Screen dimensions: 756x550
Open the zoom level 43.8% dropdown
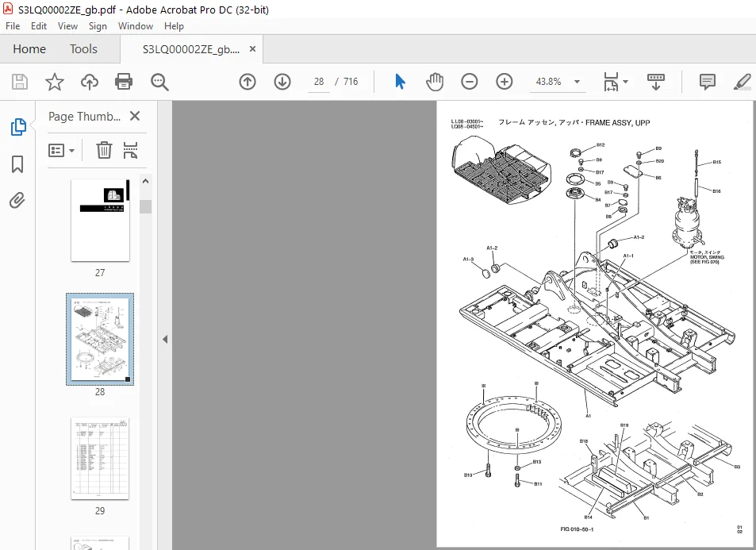pos(578,82)
